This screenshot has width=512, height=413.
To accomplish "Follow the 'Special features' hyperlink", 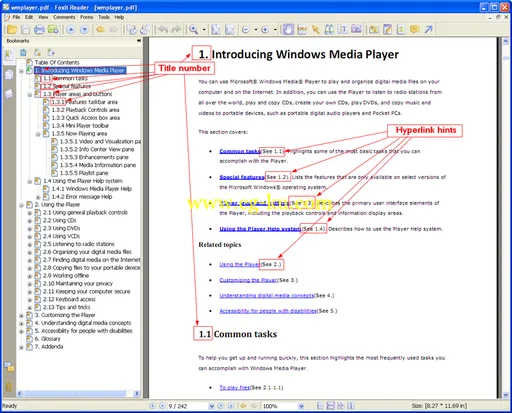I will tap(242, 177).
